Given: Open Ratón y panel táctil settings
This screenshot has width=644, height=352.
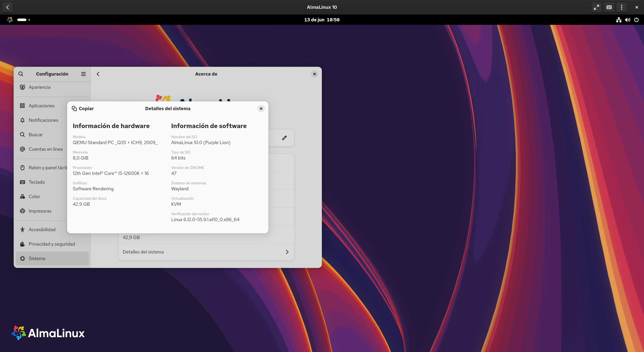Looking at the screenshot, I should tap(52, 168).
